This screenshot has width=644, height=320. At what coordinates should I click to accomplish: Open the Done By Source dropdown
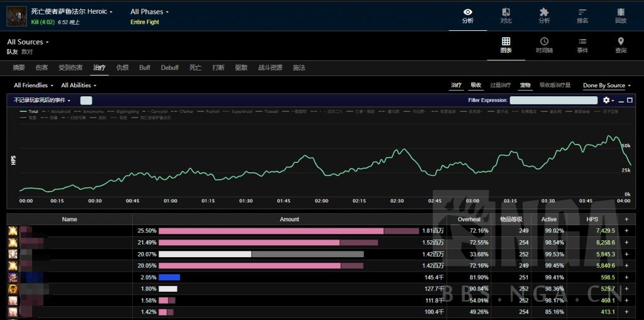pyautogui.click(x=607, y=86)
